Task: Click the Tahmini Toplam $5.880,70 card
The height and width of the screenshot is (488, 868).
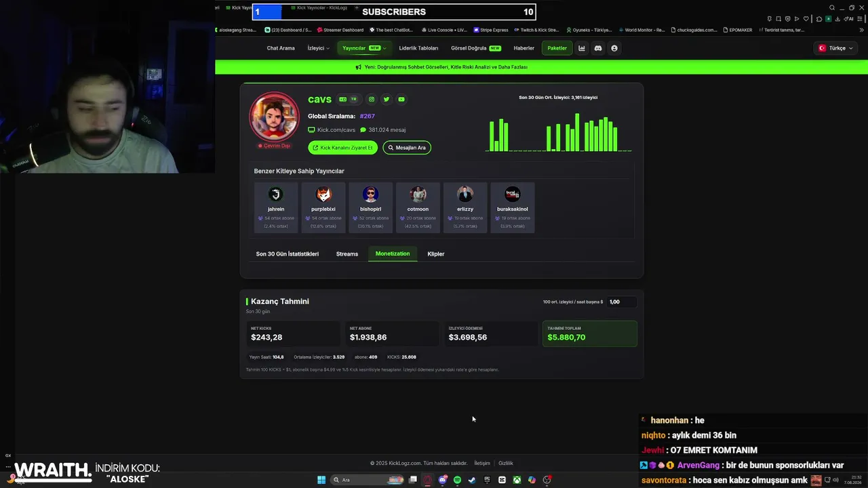Action: pos(589,333)
